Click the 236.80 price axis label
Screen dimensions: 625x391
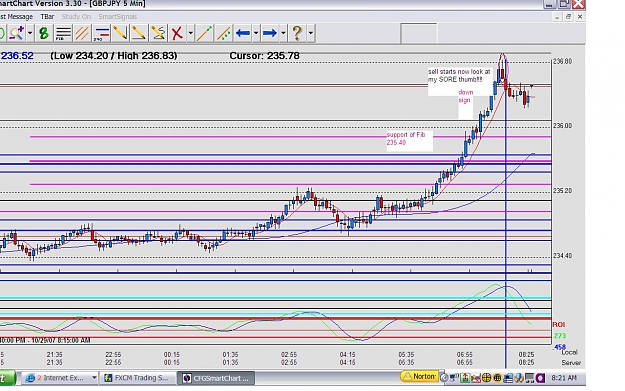click(x=562, y=61)
